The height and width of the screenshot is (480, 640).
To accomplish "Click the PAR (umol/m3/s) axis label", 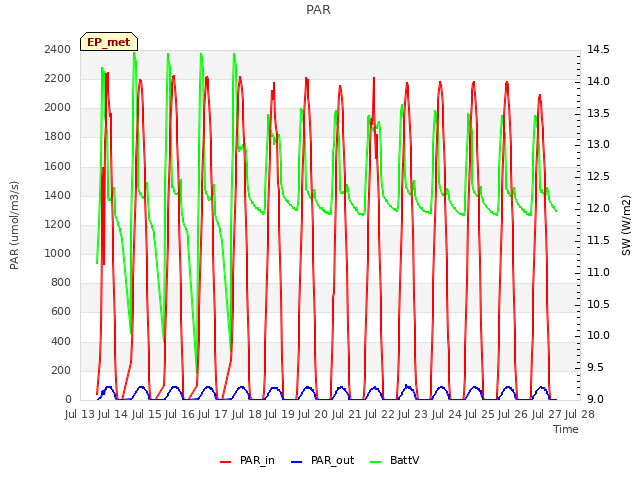I will pos(14,225).
